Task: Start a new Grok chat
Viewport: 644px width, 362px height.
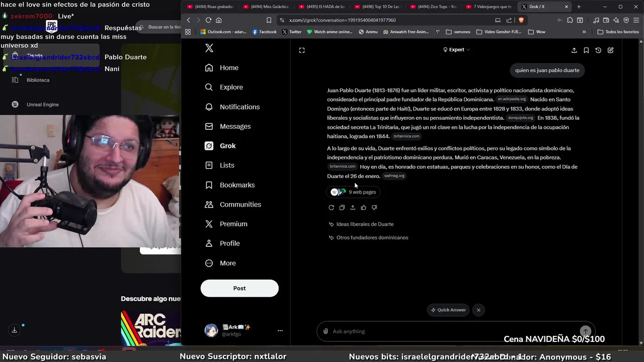Action: 610,50
